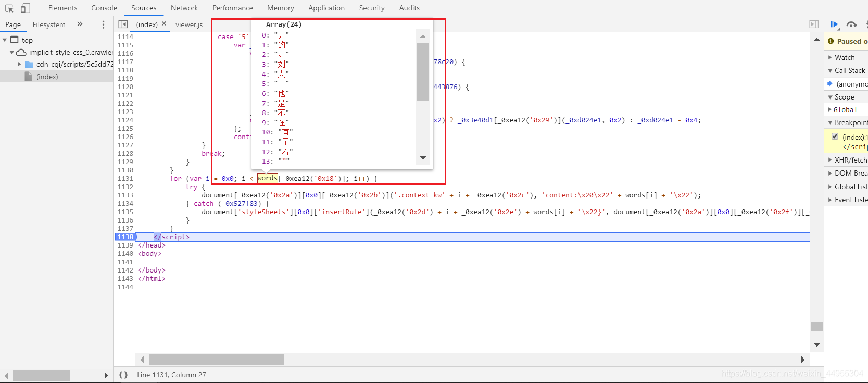
Task: Click the highlighted words variable
Action: tap(267, 178)
